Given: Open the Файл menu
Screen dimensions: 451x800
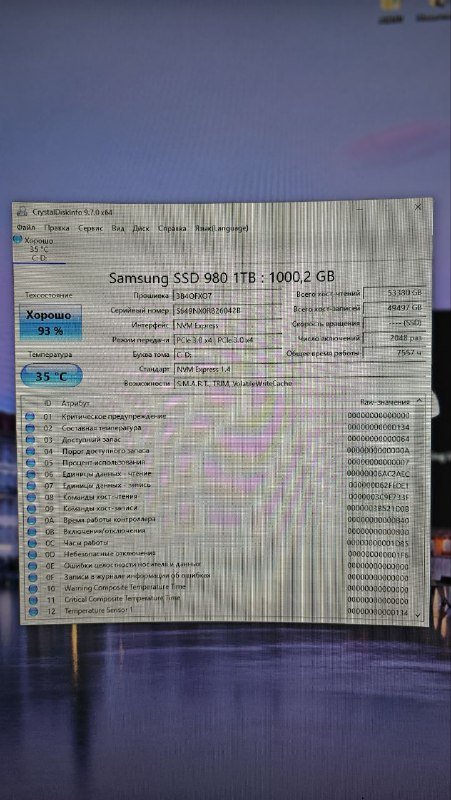Looking at the screenshot, I should [x=26, y=227].
